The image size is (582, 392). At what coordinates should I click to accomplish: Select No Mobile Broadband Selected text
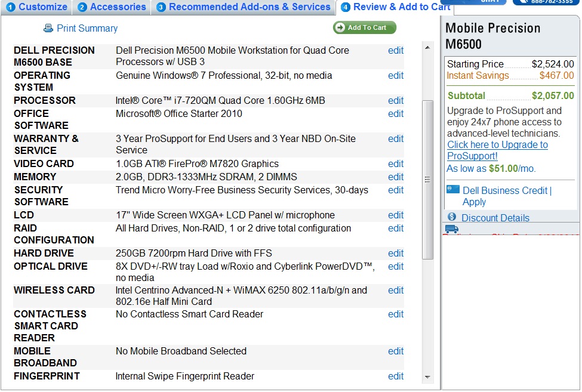click(x=181, y=351)
